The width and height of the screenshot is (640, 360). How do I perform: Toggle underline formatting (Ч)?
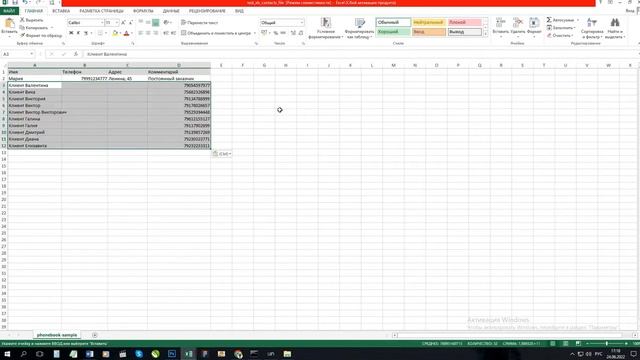coord(86,33)
